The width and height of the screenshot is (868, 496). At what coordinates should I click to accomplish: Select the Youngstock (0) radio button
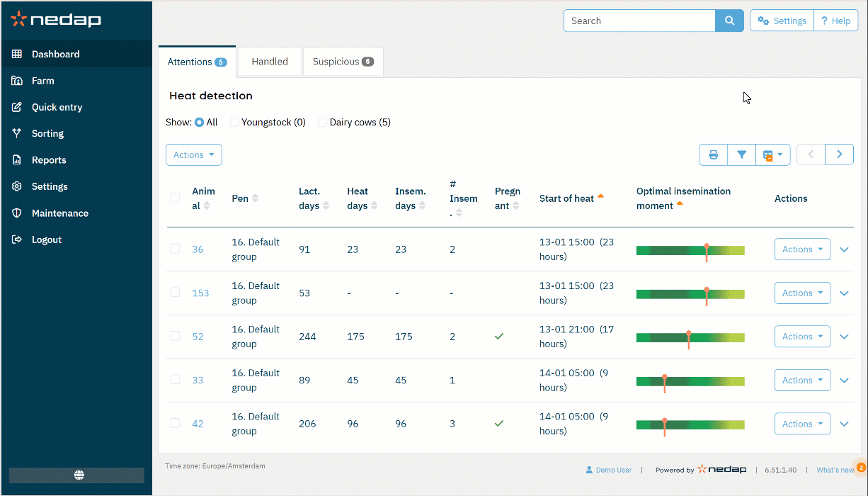point(235,123)
